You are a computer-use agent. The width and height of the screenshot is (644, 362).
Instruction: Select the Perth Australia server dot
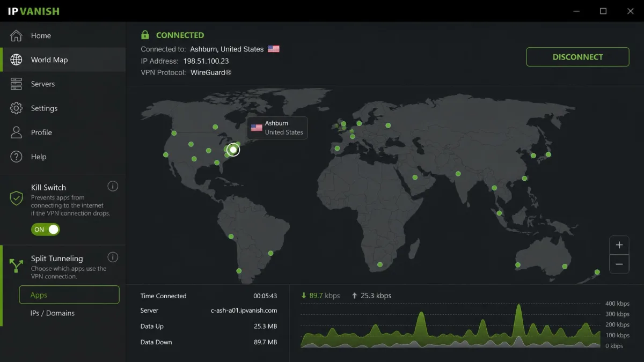[518, 264]
